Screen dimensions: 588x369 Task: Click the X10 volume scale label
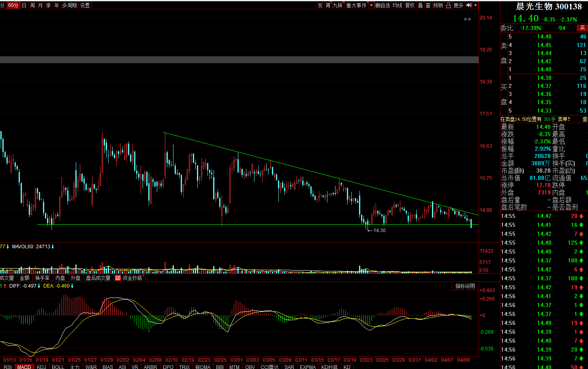click(484, 271)
